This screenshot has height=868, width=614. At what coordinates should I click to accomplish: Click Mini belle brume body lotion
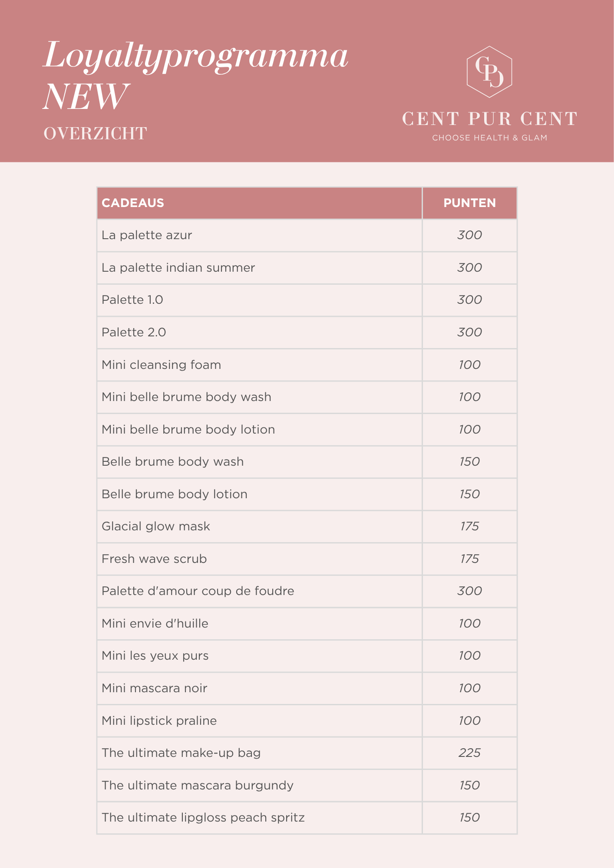(188, 430)
